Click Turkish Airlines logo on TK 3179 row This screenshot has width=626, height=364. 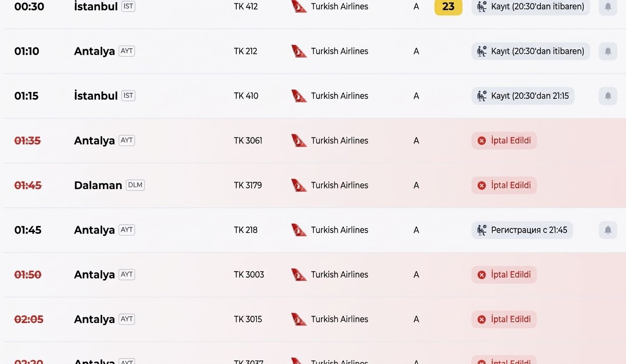(299, 185)
